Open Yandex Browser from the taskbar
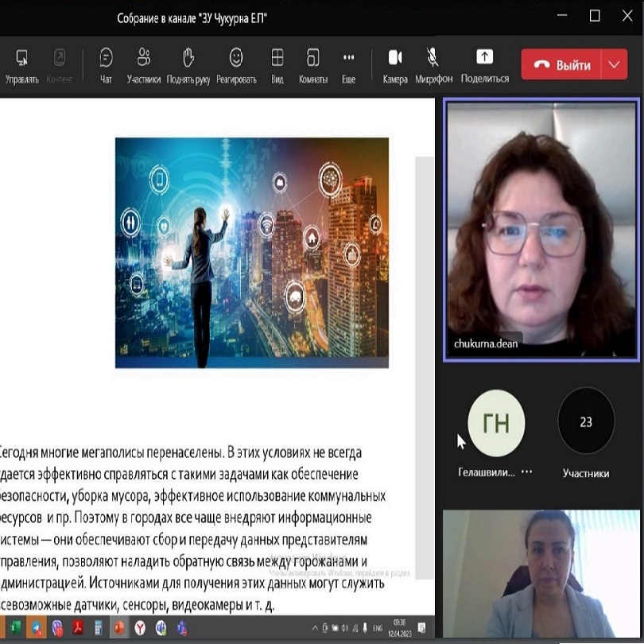The height and width of the screenshot is (644, 644). click(x=140, y=628)
